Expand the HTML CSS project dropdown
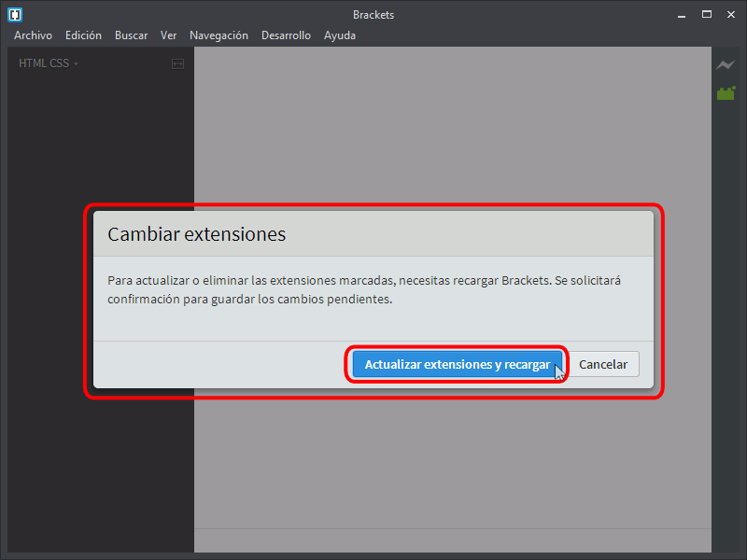This screenshot has width=747, height=560. coord(49,63)
